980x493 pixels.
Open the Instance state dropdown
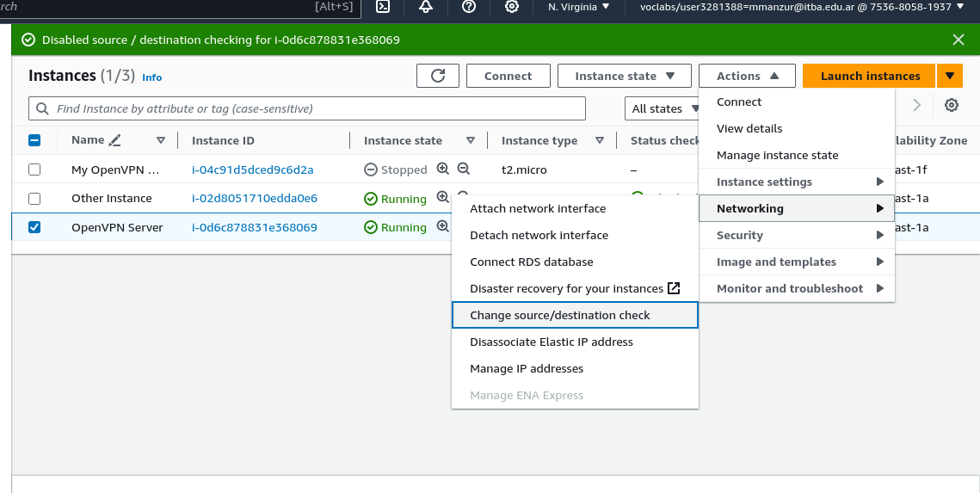click(x=625, y=76)
